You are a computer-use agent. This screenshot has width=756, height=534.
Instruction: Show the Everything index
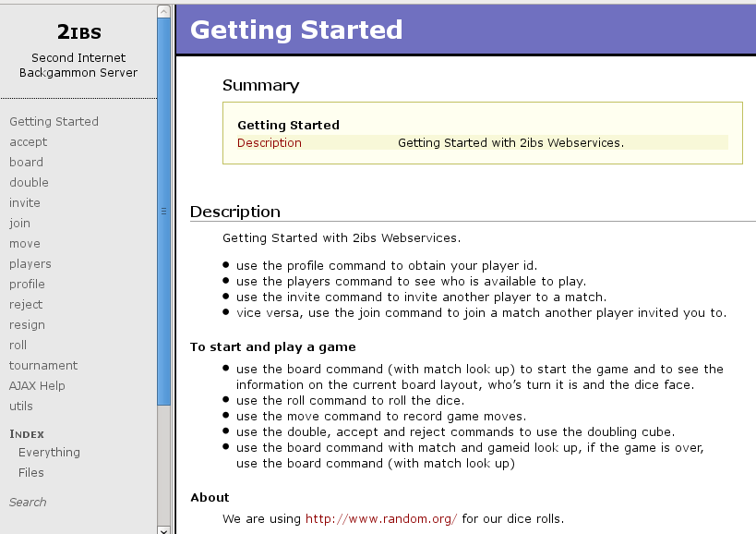click(x=49, y=452)
